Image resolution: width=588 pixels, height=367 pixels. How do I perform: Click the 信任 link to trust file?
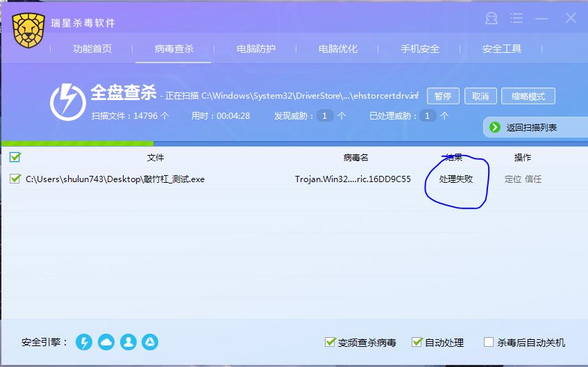coord(533,179)
